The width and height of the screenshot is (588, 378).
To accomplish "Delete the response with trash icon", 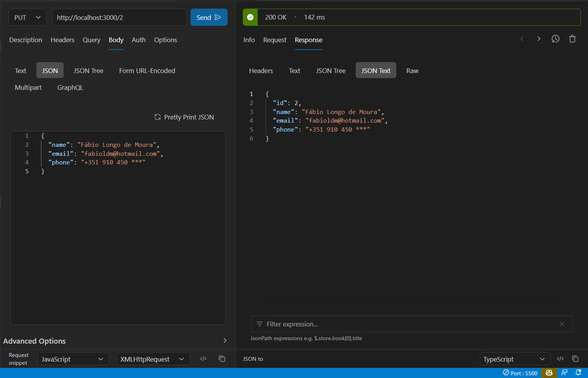I will [x=572, y=39].
